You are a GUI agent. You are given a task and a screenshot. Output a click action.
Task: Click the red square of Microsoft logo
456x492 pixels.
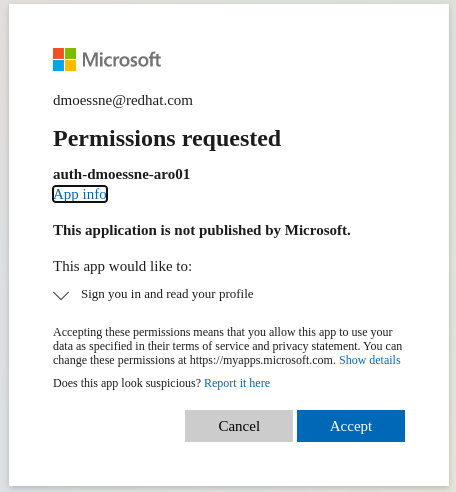(x=58, y=53)
